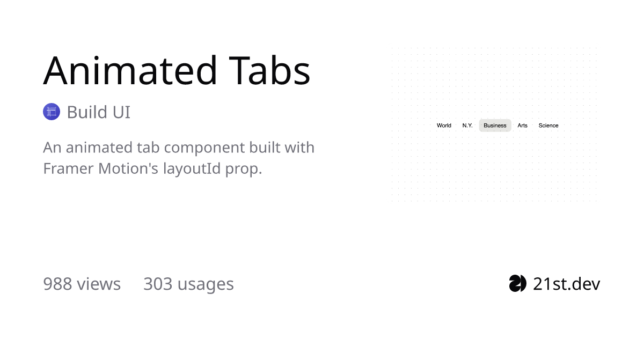Click the first description line about animated tab component
The height and width of the screenshot is (338, 644).
tap(179, 147)
